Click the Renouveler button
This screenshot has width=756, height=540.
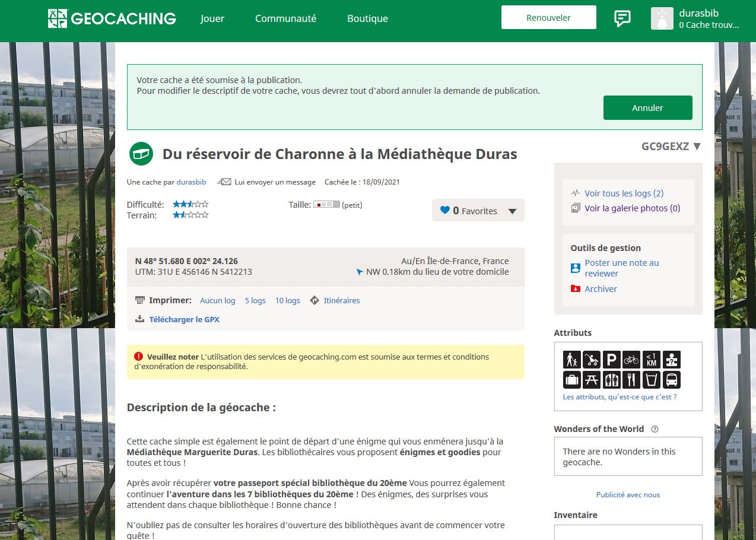point(548,18)
